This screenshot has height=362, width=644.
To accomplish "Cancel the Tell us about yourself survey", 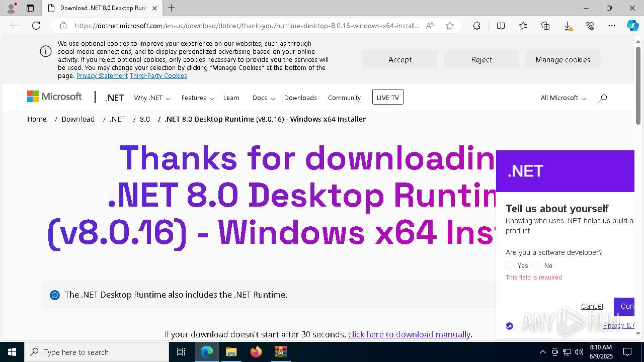I will click(592, 306).
